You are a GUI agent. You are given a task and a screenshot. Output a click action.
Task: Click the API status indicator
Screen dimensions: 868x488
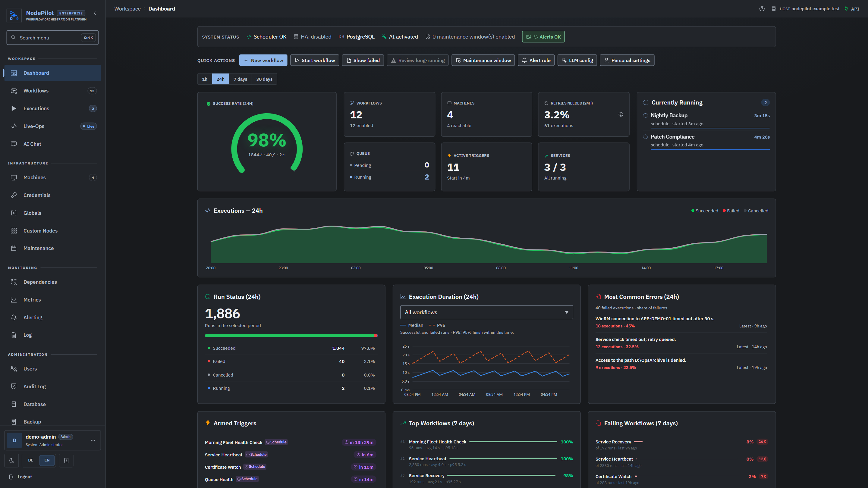tap(852, 9)
